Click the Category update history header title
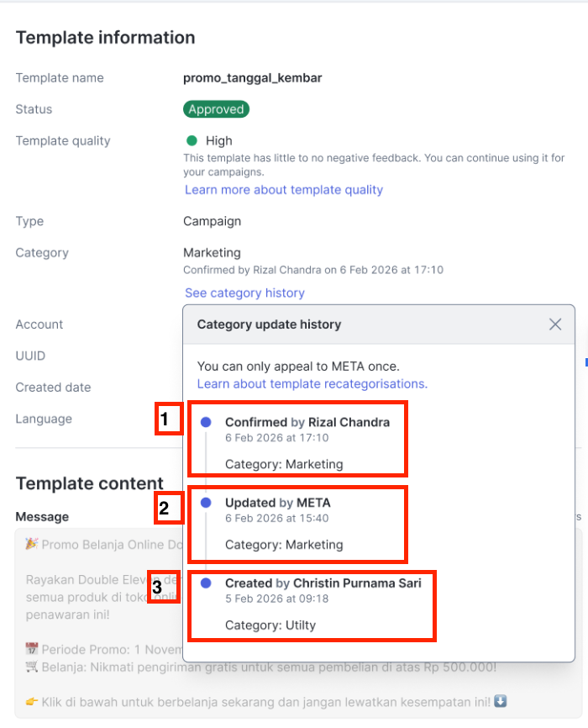 (x=269, y=324)
